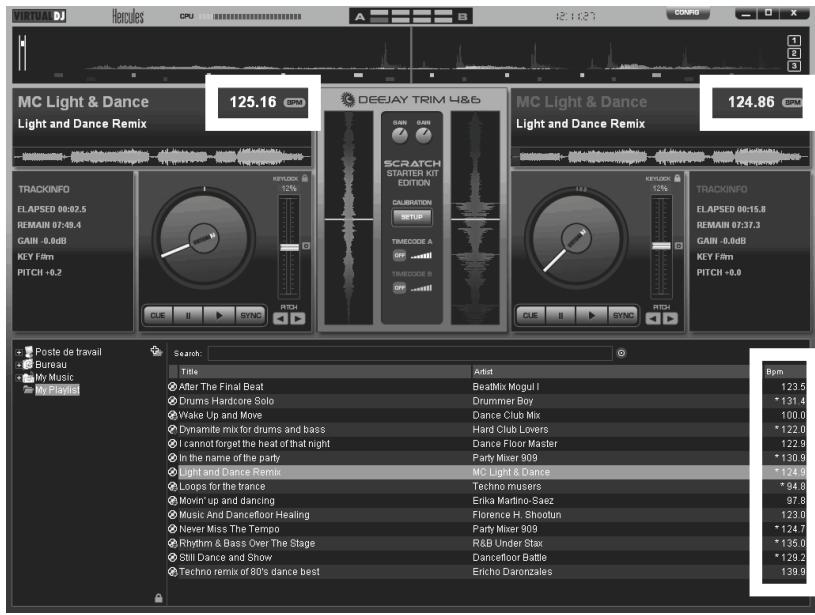This screenshot has height=615, width=815.
Task: Select track Dynamite mix for drums and bass
Action: pos(487,429)
